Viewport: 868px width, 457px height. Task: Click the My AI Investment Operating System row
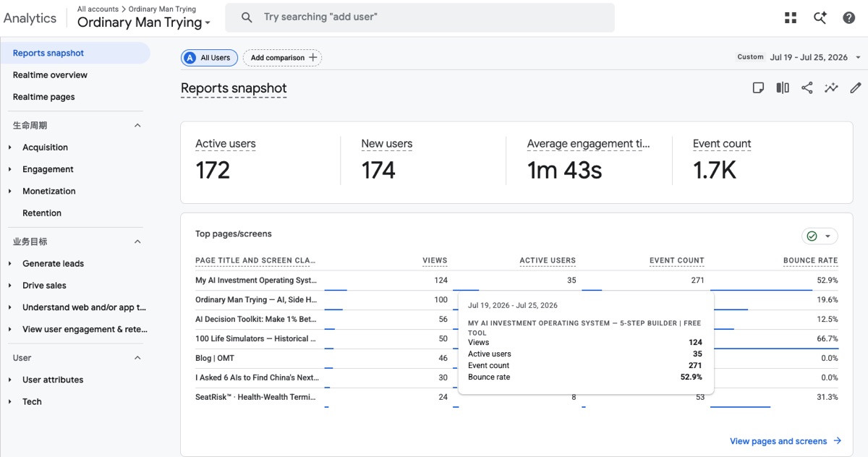click(x=516, y=281)
